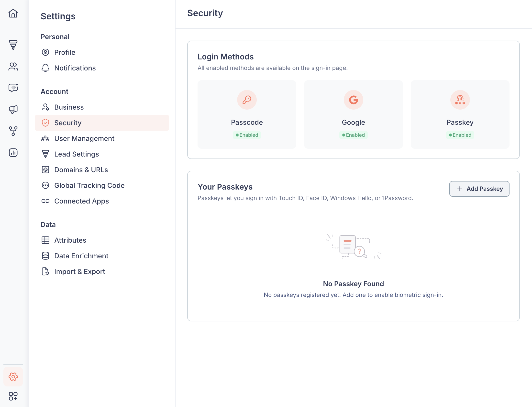Image resolution: width=532 pixels, height=407 pixels.
Task: Select the Passcode login method card
Action: tap(247, 114)
